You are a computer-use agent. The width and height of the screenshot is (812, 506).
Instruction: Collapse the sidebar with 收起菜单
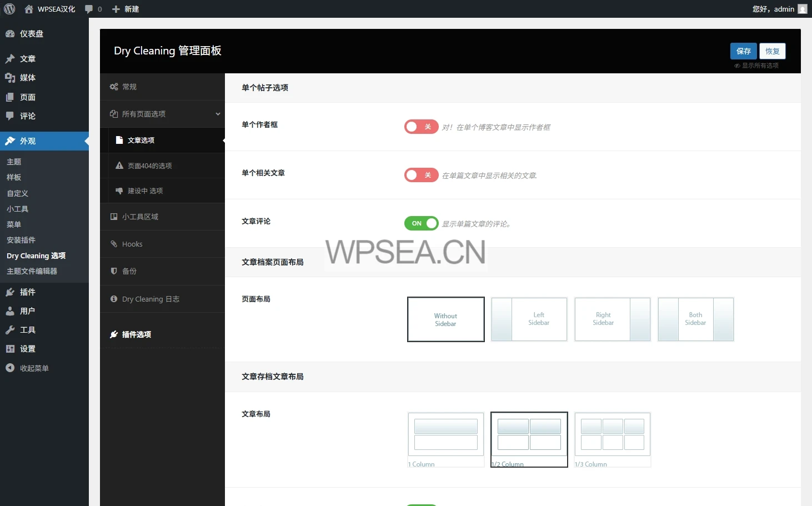[x=34, y=368]
